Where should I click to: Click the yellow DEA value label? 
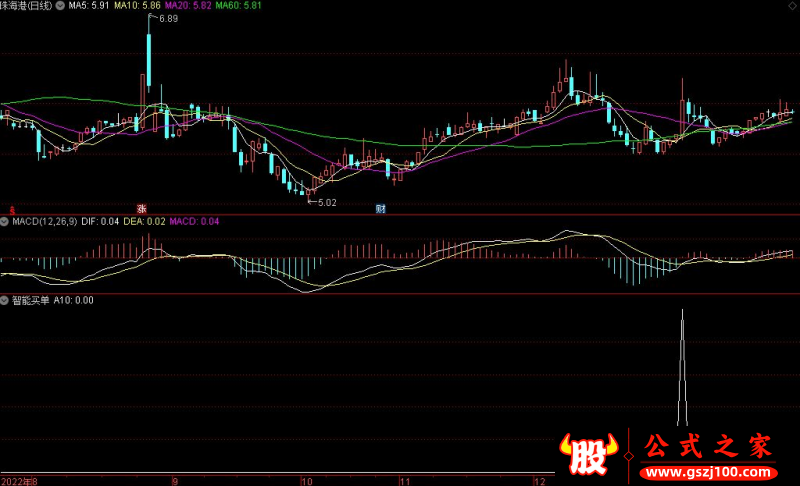click(x=147, y=221)
